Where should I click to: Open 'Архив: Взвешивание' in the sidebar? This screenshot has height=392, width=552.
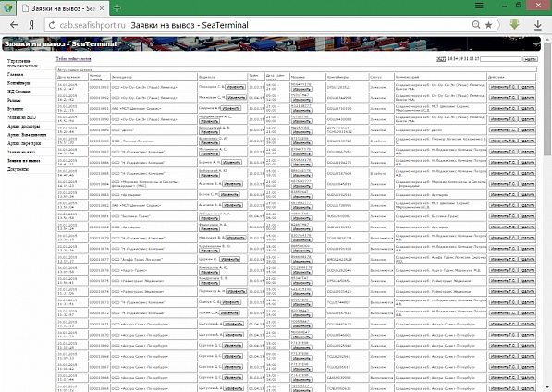27,135
